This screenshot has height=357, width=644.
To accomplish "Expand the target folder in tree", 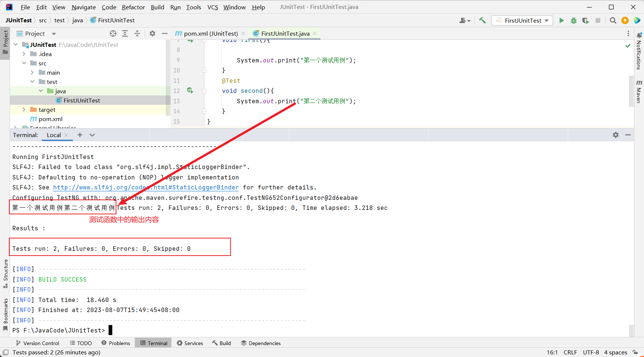I will pos(24,110).
